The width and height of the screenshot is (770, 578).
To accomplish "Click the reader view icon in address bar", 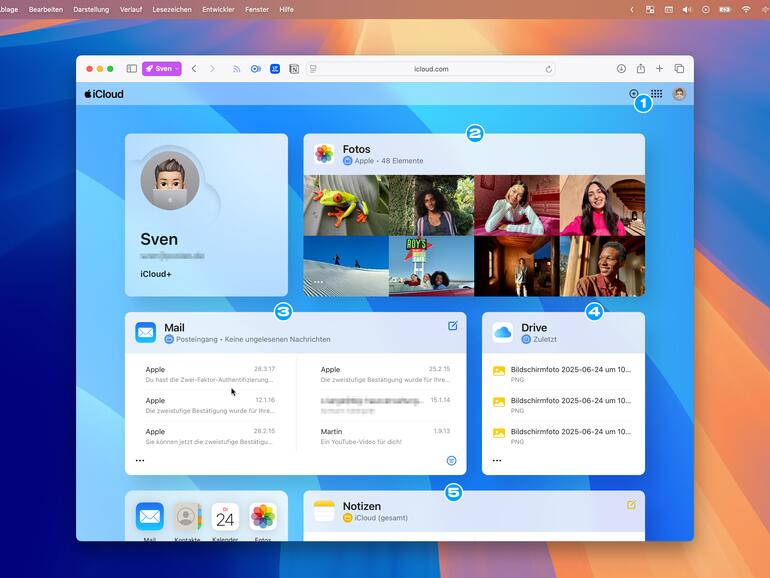I will pos(313,69).
